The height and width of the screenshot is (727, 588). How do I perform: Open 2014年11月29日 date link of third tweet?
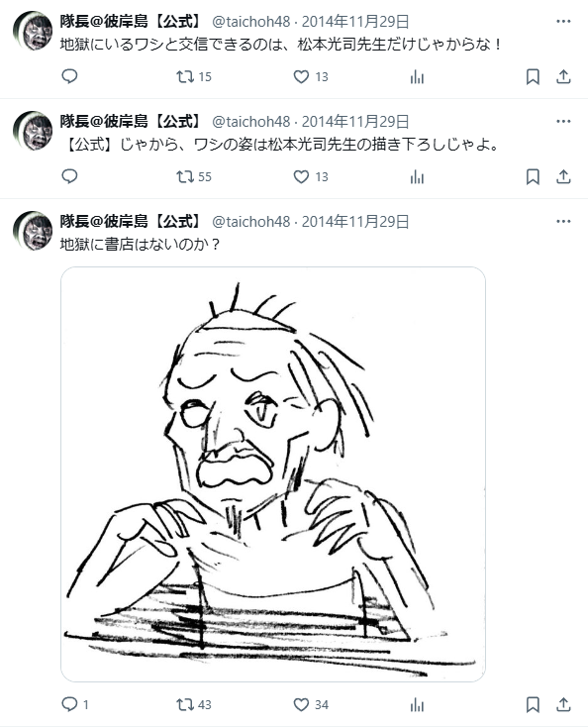point(355,222)
